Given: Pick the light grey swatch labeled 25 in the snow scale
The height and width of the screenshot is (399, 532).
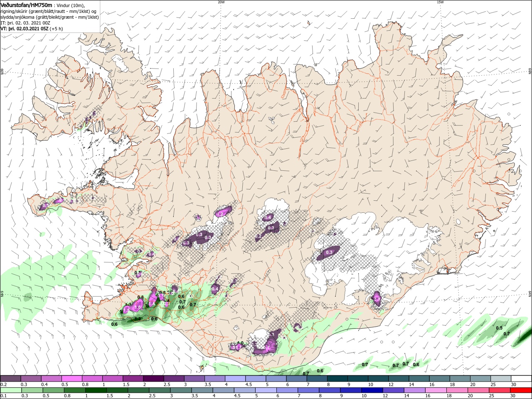Looking at the screenshot, I should point(501,379).
